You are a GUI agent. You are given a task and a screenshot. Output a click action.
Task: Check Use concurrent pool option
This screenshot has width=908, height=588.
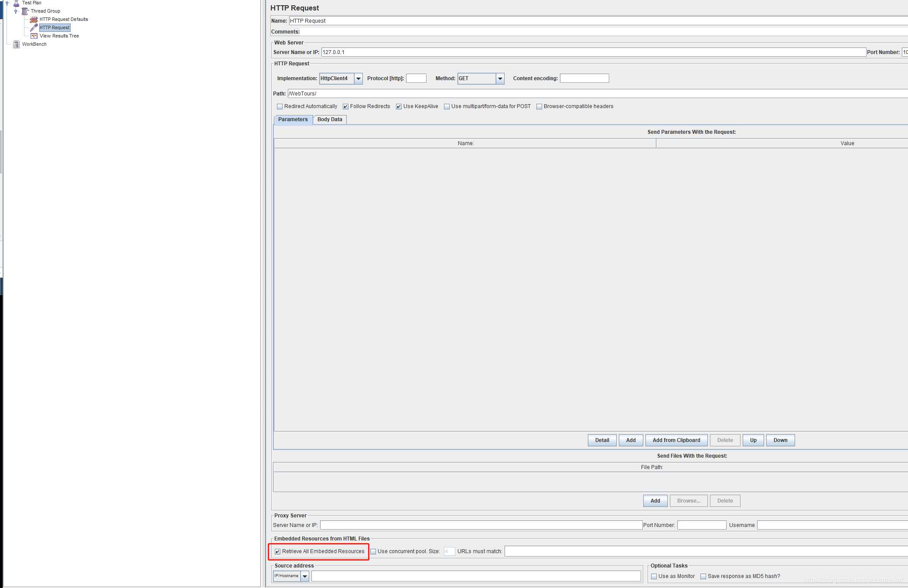click(x=373, y=551)
